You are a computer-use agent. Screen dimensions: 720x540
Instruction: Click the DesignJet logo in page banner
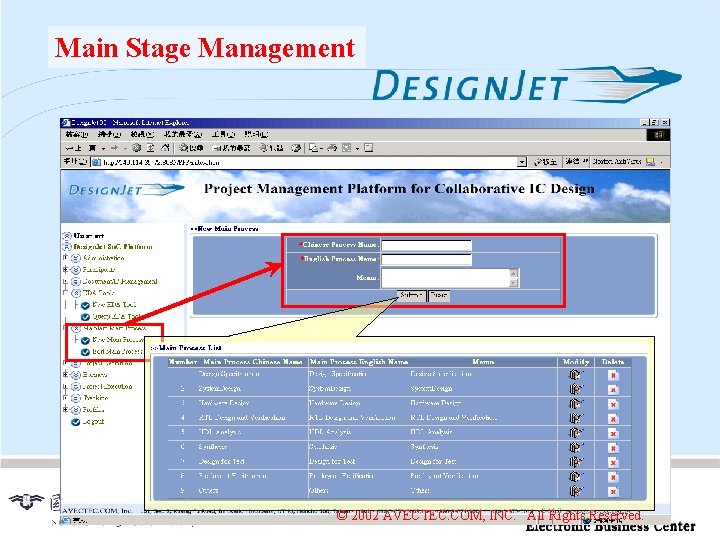pyautogui.click(x=126, y=189)
